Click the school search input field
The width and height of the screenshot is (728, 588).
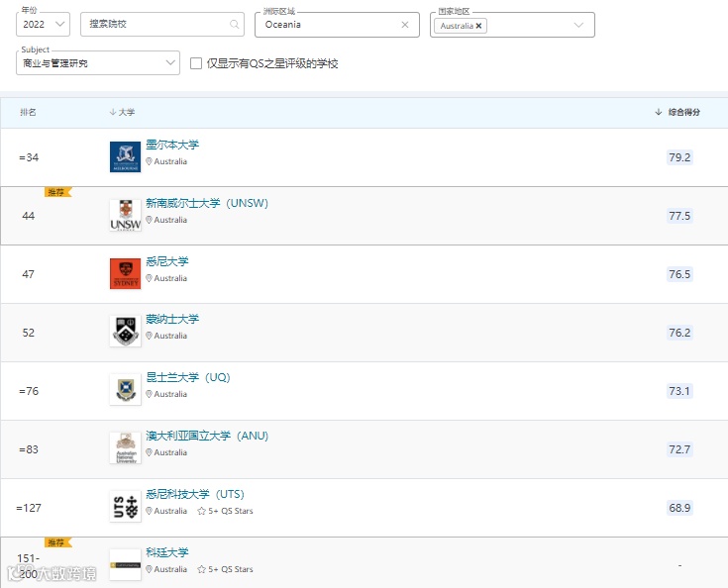click(162, 24)
